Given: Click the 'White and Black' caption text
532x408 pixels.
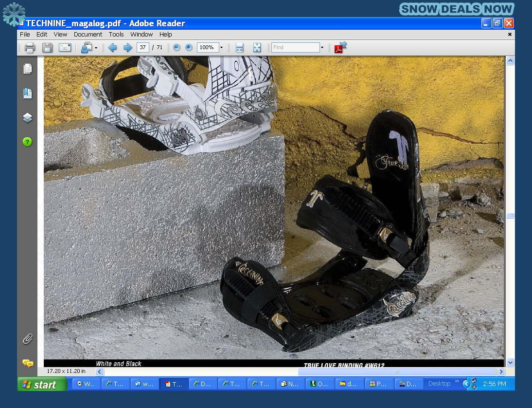Looking at the screenshot, I should tap(119, 364).
